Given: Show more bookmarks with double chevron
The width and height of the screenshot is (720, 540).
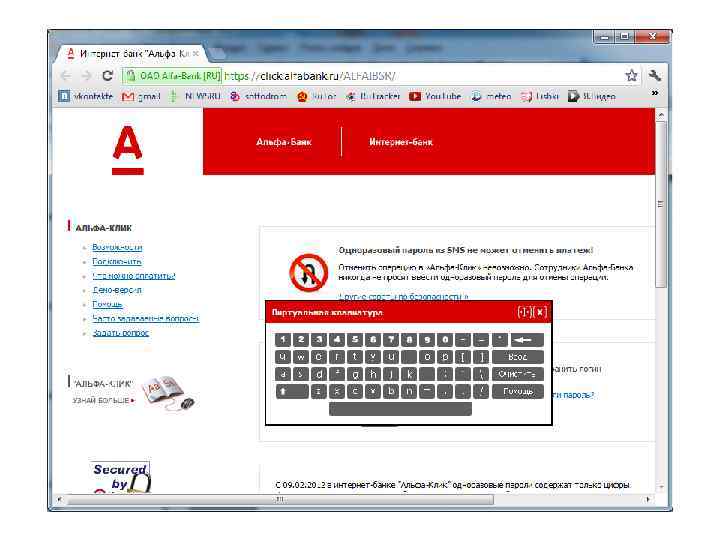Looking at the screenshot, I should (655, 93).
